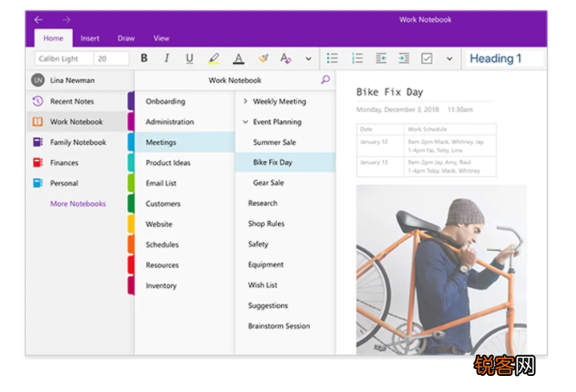The width and height of the screenshot is (576, 392).
Task: Select the Bike Fix Day page
Action: (285, 163)
